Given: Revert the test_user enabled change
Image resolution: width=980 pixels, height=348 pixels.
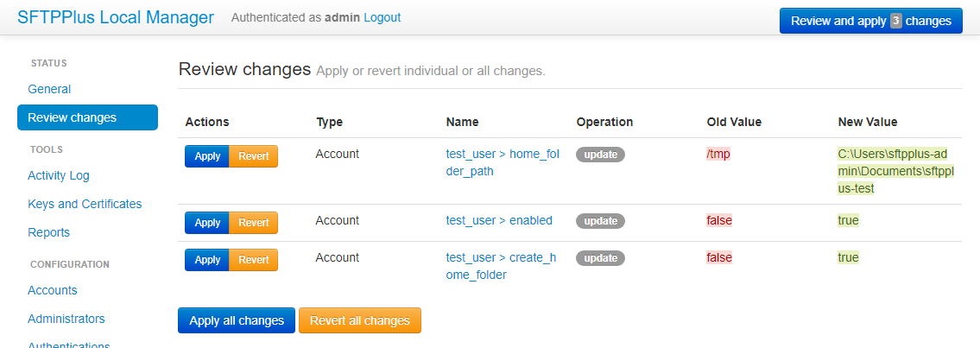Looking at the screenshot, I should (x=253, y=223).
